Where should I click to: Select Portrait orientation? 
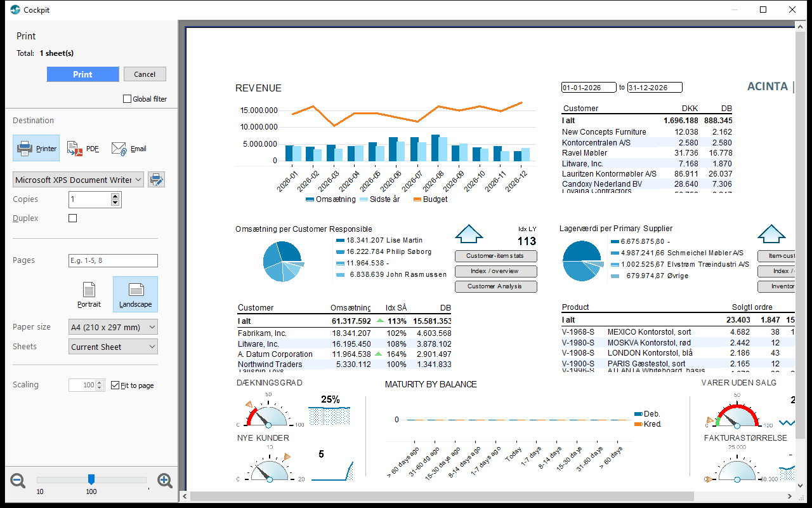point(89,295)
